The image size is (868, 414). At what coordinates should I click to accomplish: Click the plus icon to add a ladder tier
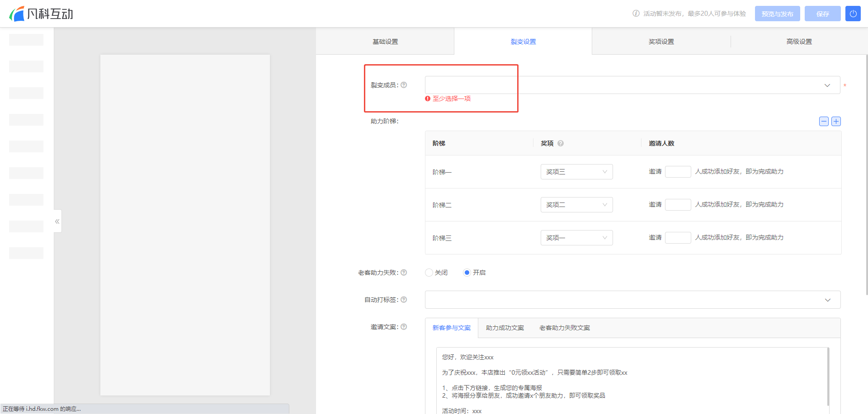coord(836,121)
